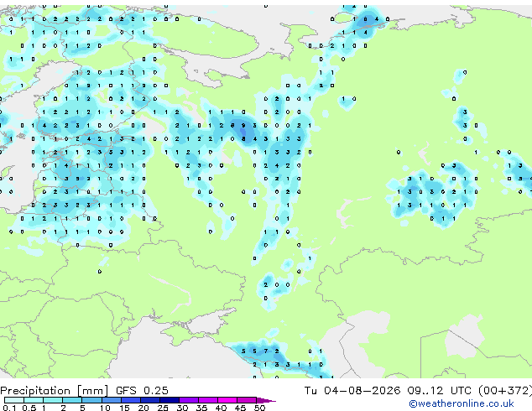Select the 15–20 mm legend swatch
This screenshot has width=532, height=411.
(130, 400)
